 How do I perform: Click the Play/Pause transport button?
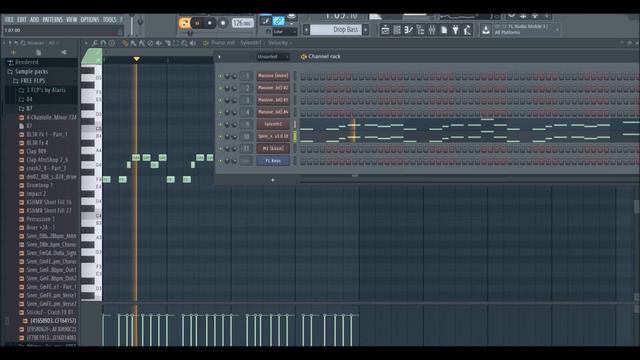point(197,23)
